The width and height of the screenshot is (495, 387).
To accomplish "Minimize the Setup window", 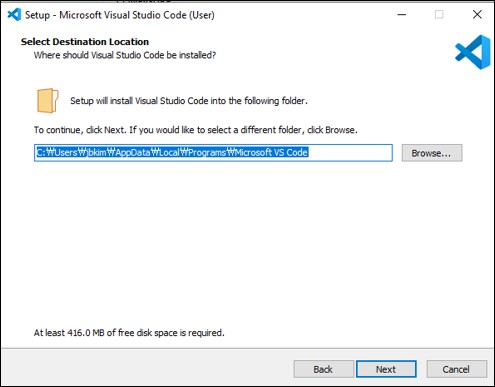I will pos(402,15).
